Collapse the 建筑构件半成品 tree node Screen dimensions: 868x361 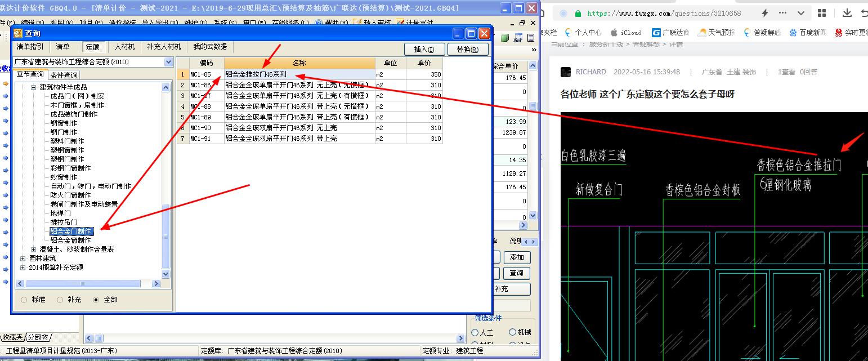coord(33,87)
